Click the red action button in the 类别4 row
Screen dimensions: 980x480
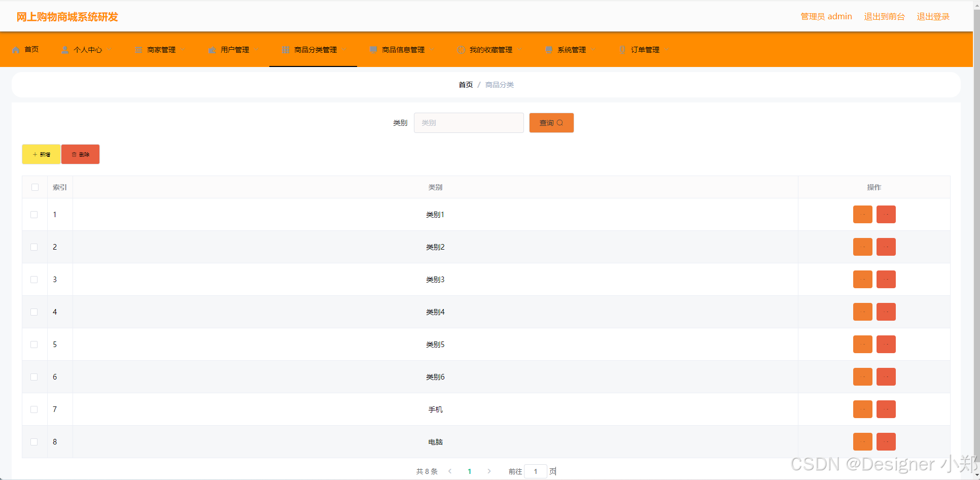pos(886,312)
